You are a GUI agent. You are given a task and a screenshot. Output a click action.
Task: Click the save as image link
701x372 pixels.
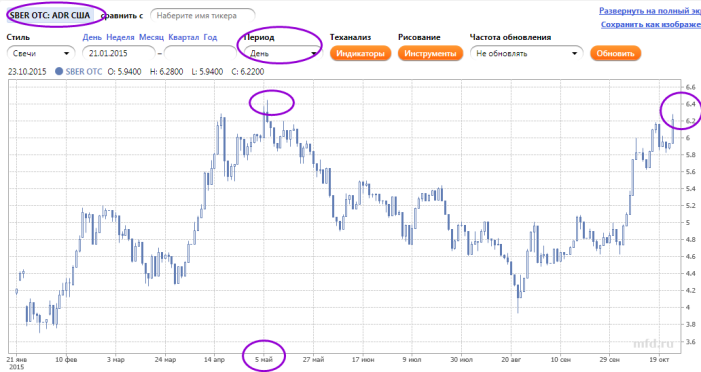(651, 24)
